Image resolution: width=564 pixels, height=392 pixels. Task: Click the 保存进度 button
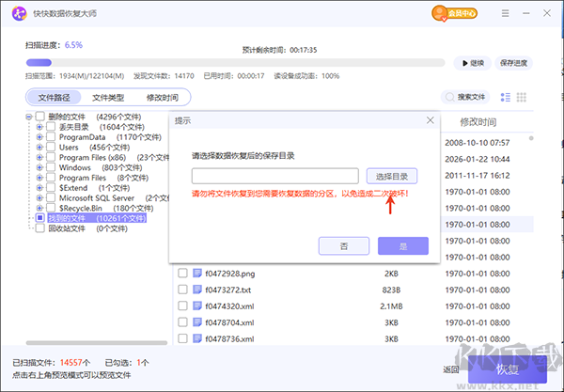513,63
